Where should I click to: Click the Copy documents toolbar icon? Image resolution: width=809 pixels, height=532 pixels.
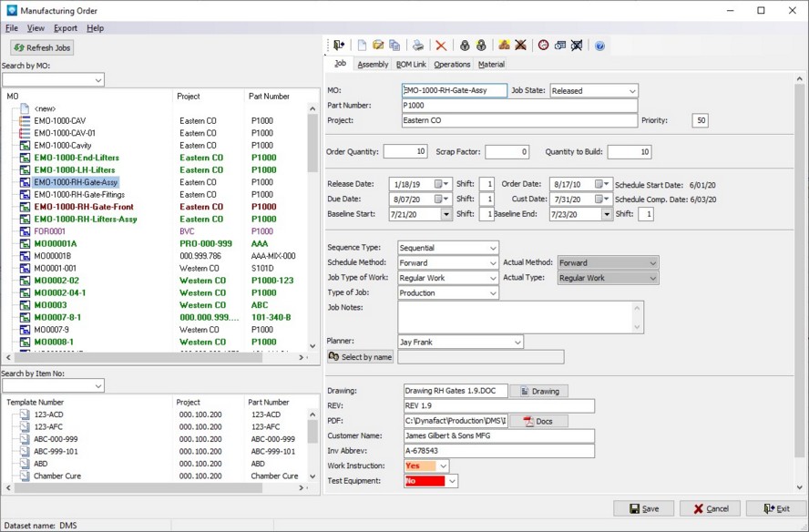394,45
